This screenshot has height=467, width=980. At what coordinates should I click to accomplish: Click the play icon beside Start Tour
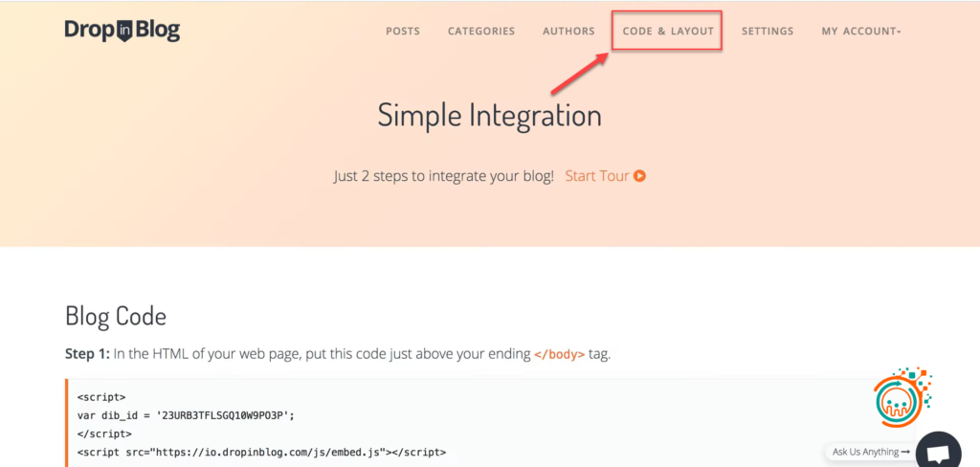point(640,176)
